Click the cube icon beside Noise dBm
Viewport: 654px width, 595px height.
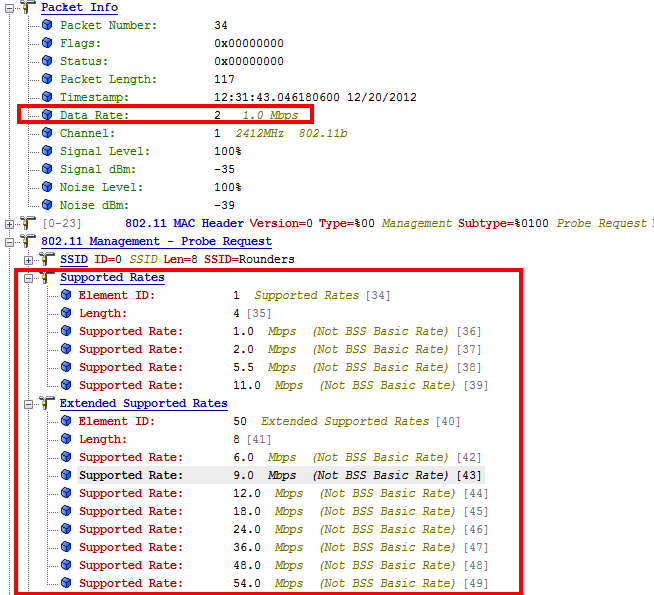coord(47,205)
